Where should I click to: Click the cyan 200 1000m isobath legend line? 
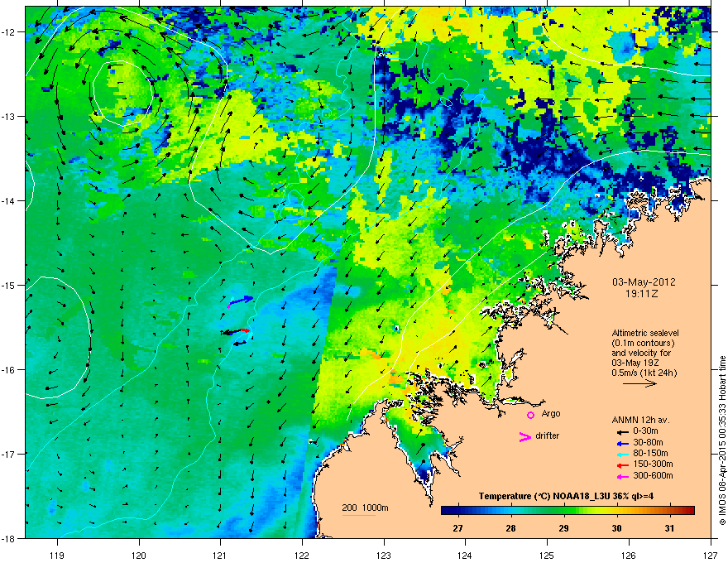pyautogui.click(x=358, y=515)
